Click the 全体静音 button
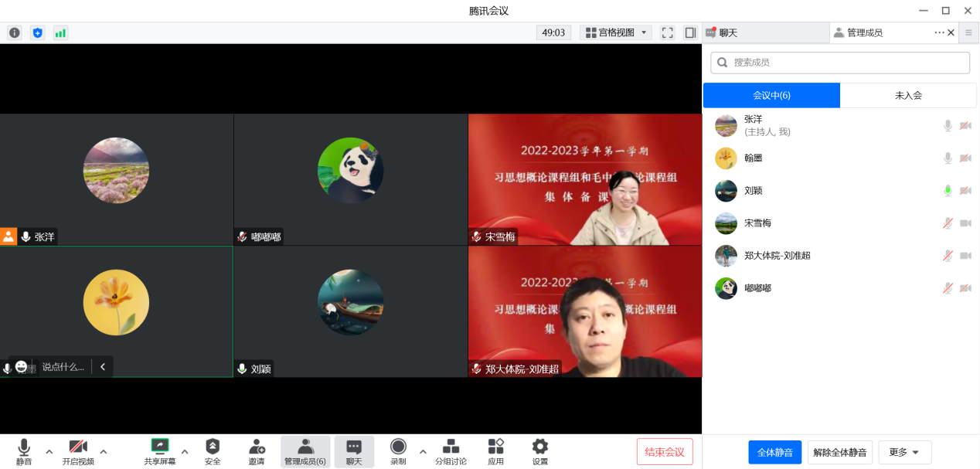 coord(775,452)
